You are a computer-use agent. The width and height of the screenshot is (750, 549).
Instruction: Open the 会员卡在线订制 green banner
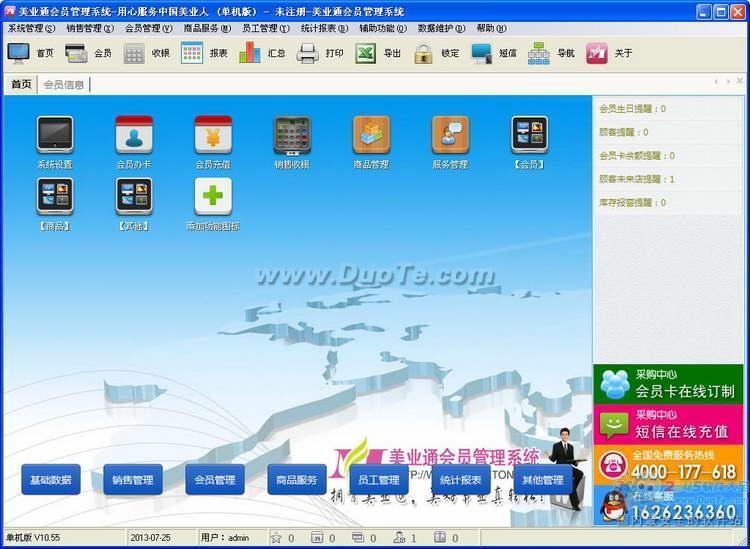coord(668,384)
